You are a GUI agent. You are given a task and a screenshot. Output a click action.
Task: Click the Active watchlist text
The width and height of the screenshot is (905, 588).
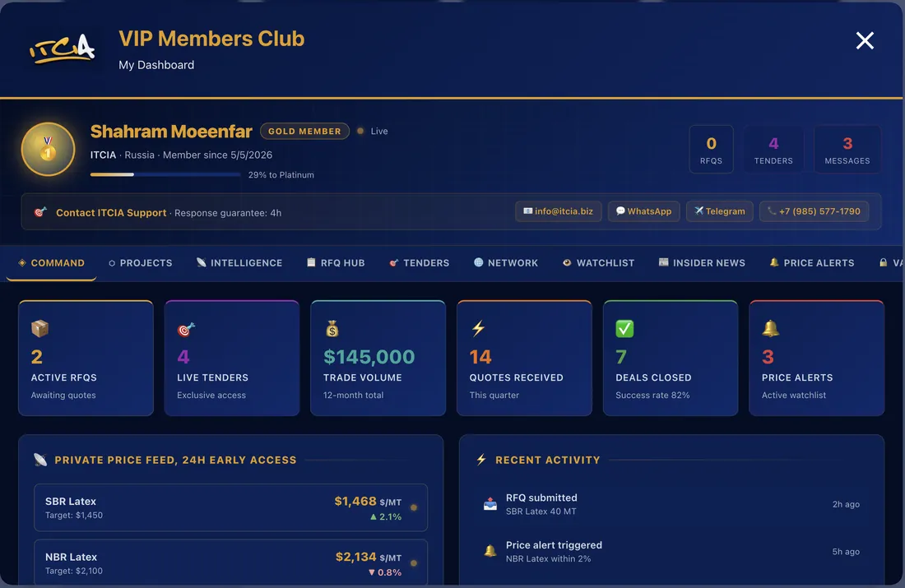pyautogui.click(x=794, y=396)
